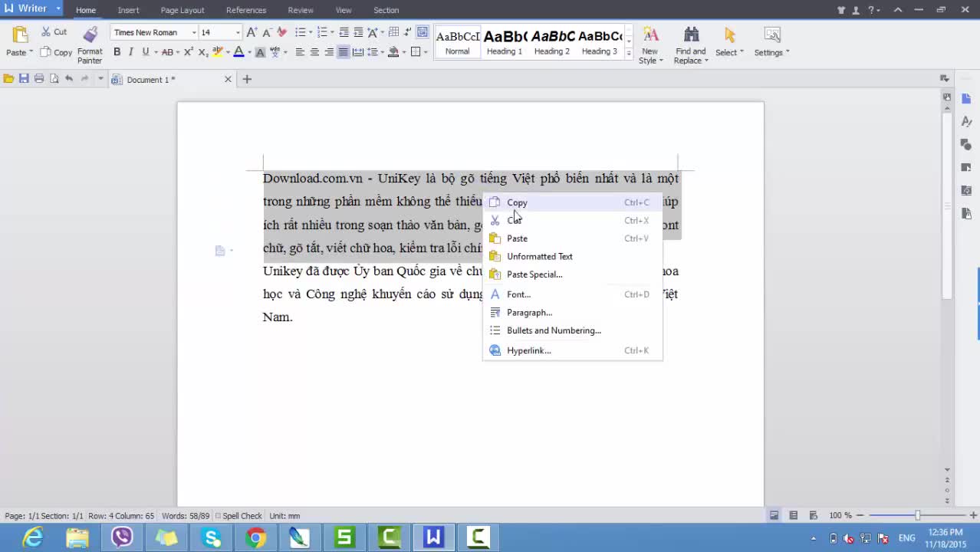This screenshot has height=552, width=980.
Task: Open the References tab
Action: (246, 10)
